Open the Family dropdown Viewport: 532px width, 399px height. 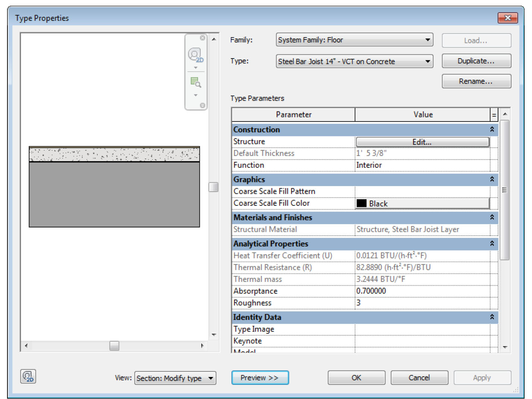click(428, 40)
